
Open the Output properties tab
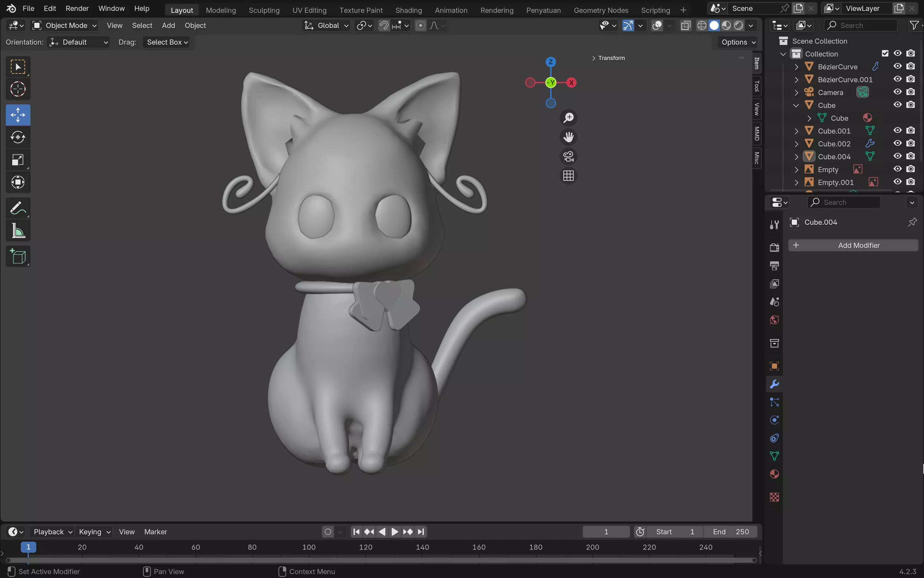pos(774,266)
